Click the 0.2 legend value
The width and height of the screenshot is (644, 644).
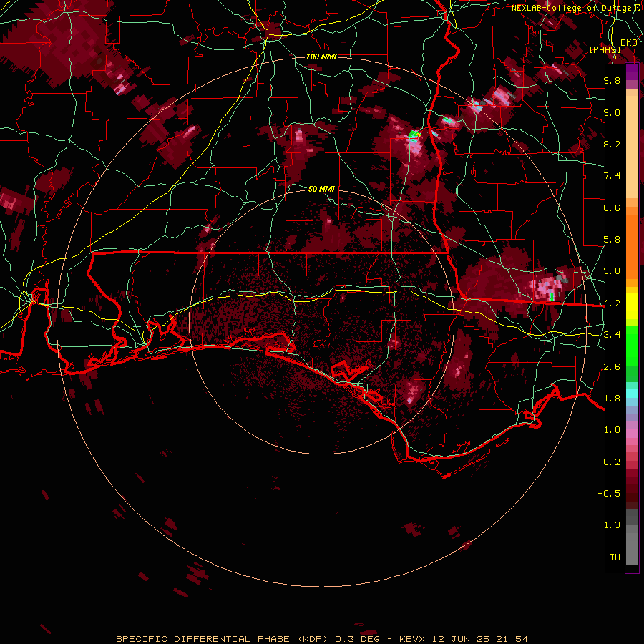pyautogui.click(x=612, y=462)
